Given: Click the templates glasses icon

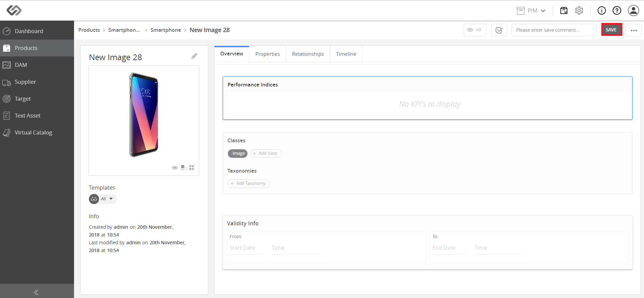Looking at the screenshot, I should click(x=94, y=199).
